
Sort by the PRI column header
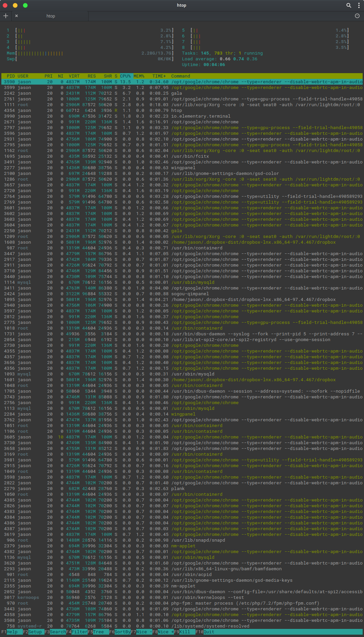pyautogui.click(x=49, y=76)
